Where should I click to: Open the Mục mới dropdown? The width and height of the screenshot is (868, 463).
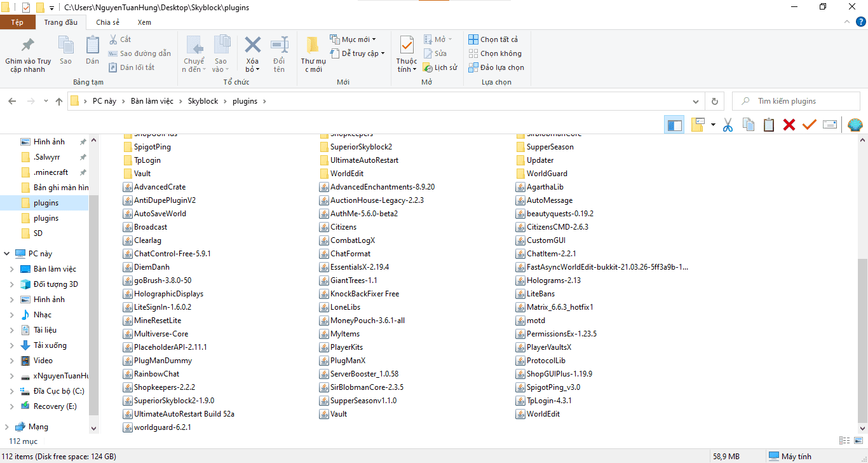tap(353, 39)
